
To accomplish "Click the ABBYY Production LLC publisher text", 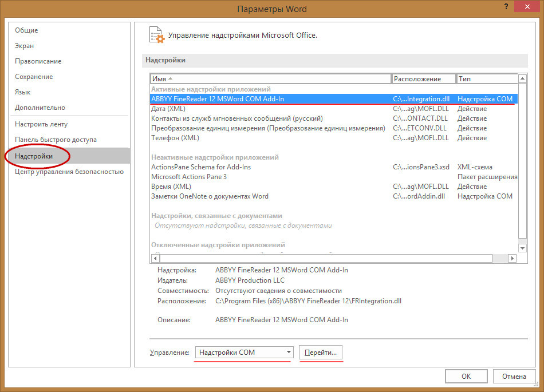I will (250, 280).
